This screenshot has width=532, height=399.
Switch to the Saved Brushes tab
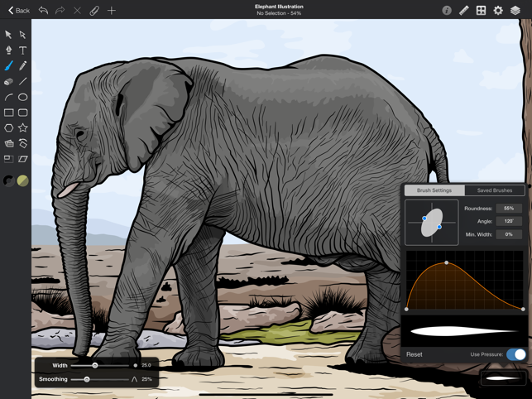click(495, 190)
